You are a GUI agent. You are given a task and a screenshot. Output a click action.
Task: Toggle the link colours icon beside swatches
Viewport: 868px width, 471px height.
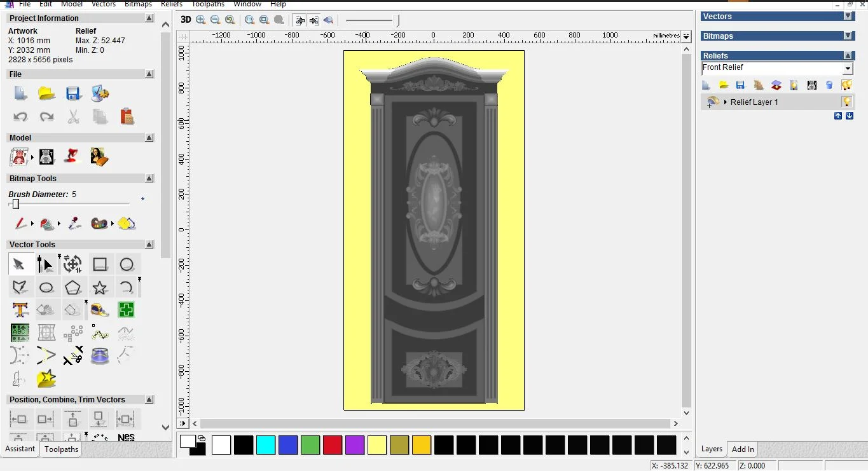pos(202,439)
